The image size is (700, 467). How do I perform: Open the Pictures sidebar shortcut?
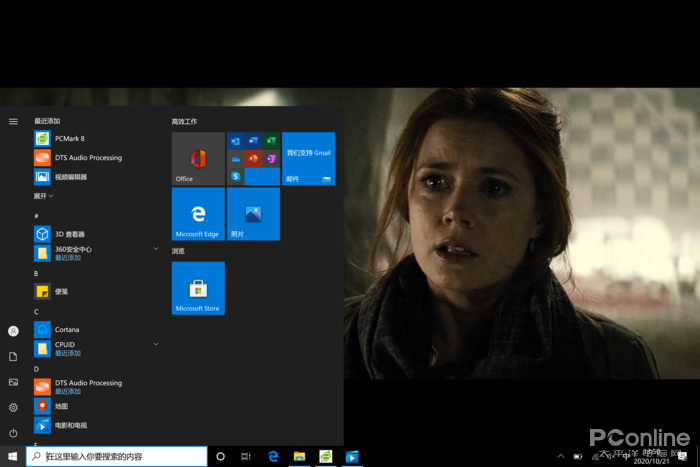coord(13,382)
